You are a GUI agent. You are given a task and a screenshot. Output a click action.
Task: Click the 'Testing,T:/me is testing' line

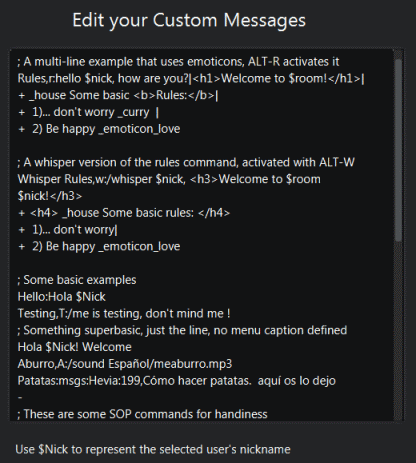coord(124,314)
